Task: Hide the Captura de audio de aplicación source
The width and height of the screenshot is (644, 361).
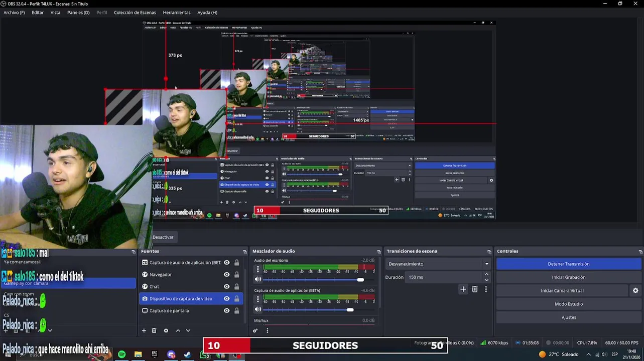Action: (226, 262)
